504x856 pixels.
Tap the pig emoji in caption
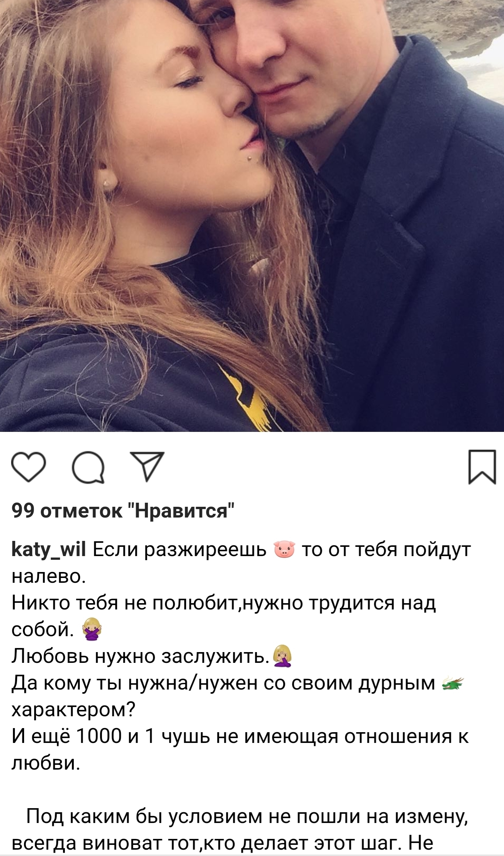[284, 550]
